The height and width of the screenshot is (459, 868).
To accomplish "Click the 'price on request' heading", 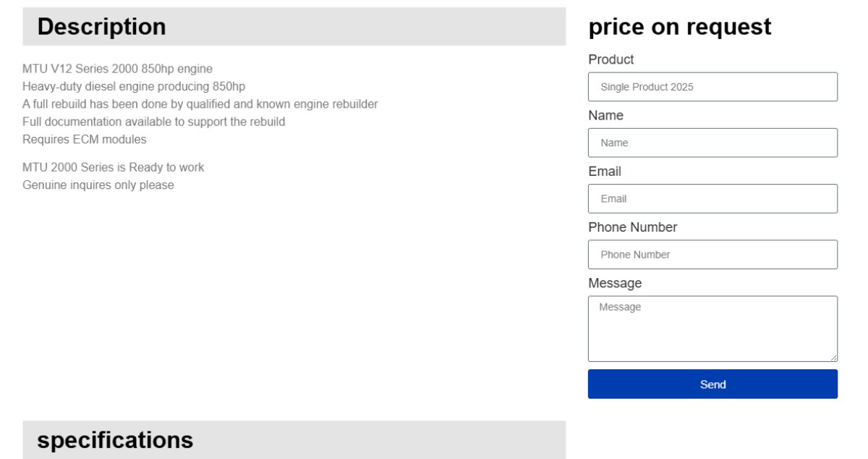I will (x=680, y=27).
